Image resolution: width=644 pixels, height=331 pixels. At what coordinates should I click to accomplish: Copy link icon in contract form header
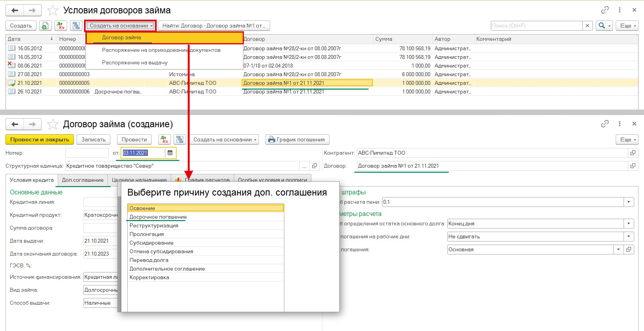(605, 124)
